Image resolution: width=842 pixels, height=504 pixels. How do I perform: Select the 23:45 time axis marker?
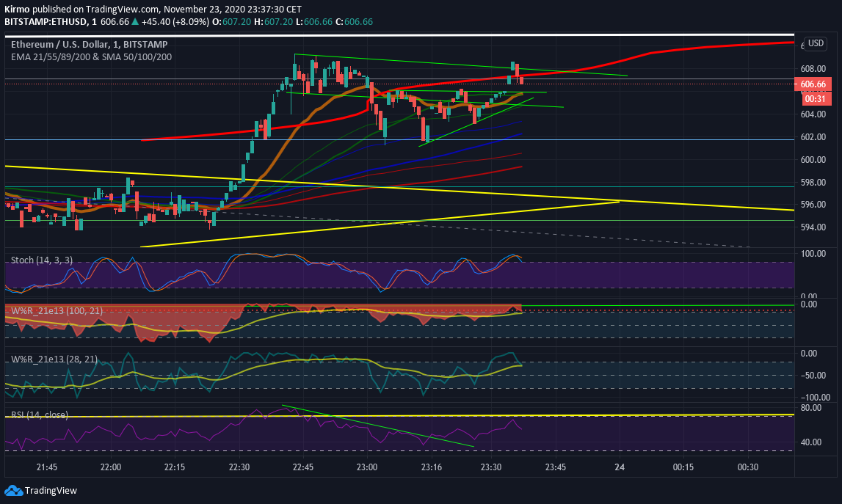(555, 467)
